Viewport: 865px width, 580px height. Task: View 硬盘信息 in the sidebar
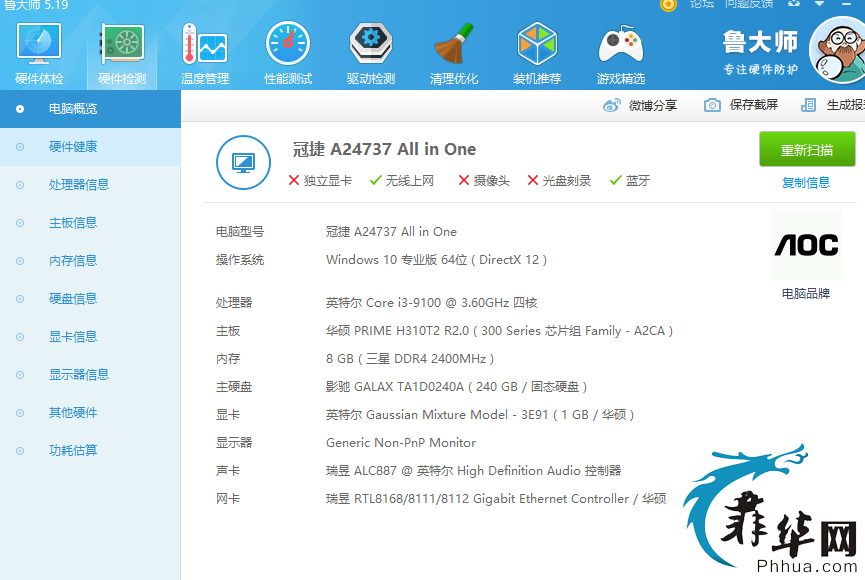(x=90, y=299)
